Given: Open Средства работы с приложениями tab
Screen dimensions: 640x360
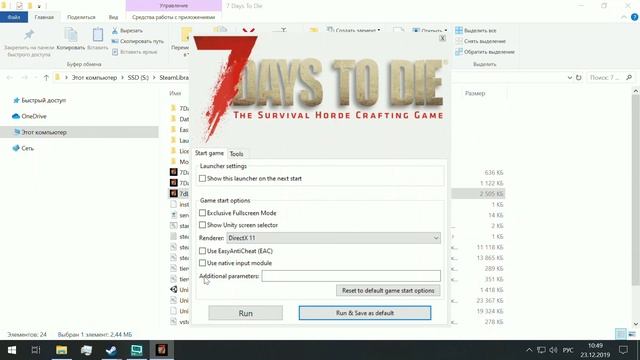Looking at the screenshot, I should tap(173, 17).
